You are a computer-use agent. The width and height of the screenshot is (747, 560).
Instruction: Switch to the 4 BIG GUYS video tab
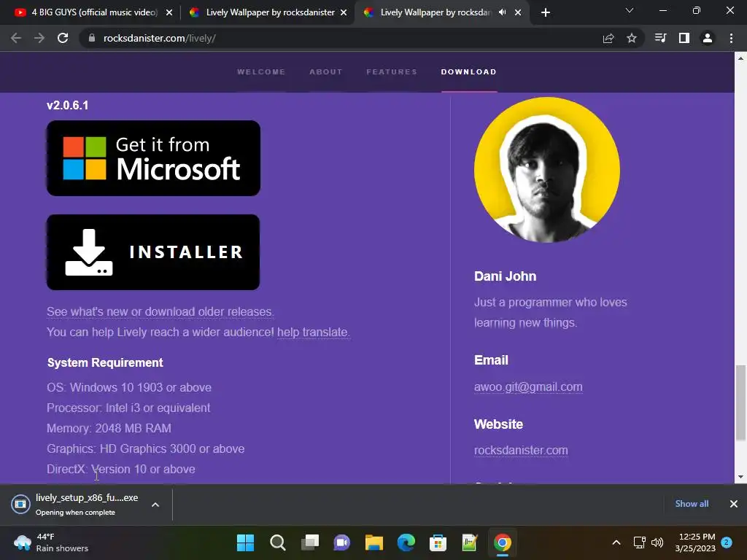click(93, 12)
